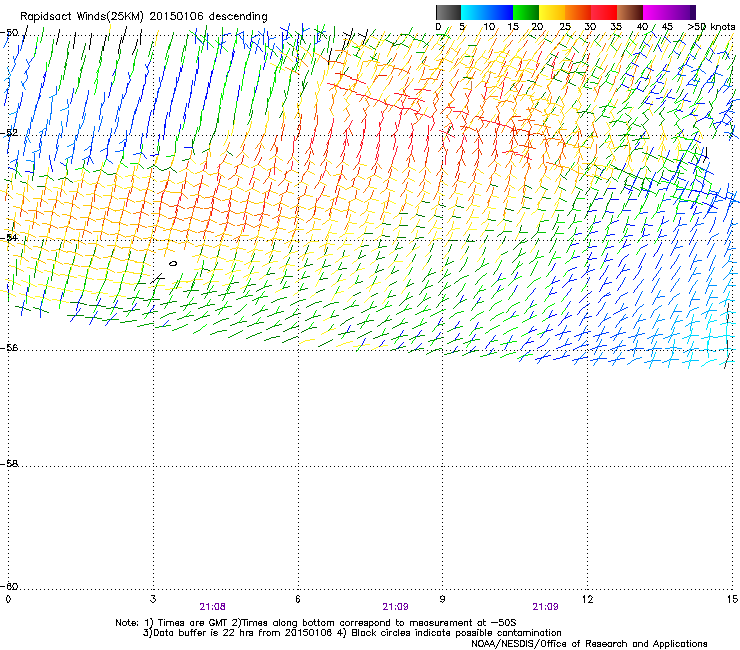This screenshot has height=650, width=740.
Task: Click the black contamination circle near longitude 3
Action: pyautogui.click(x=173, y=263)
